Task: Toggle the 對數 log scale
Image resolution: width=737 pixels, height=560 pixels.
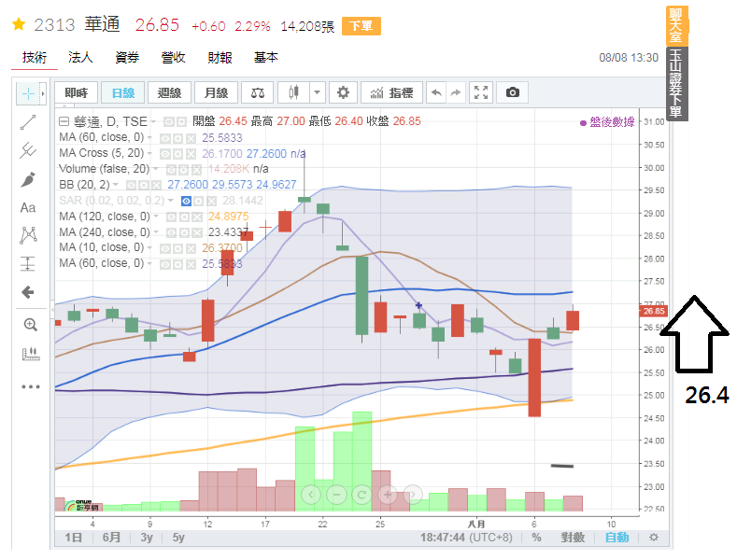Action: point(572,537)
